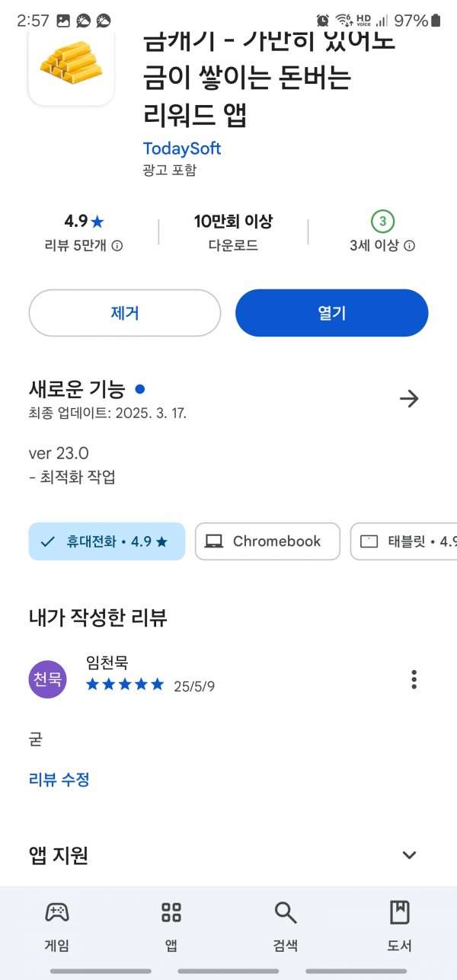Tap the info icon beside 3세 이상
This screenshot has width=457, height=980.
pyautogui.click(x=409, y=246)
